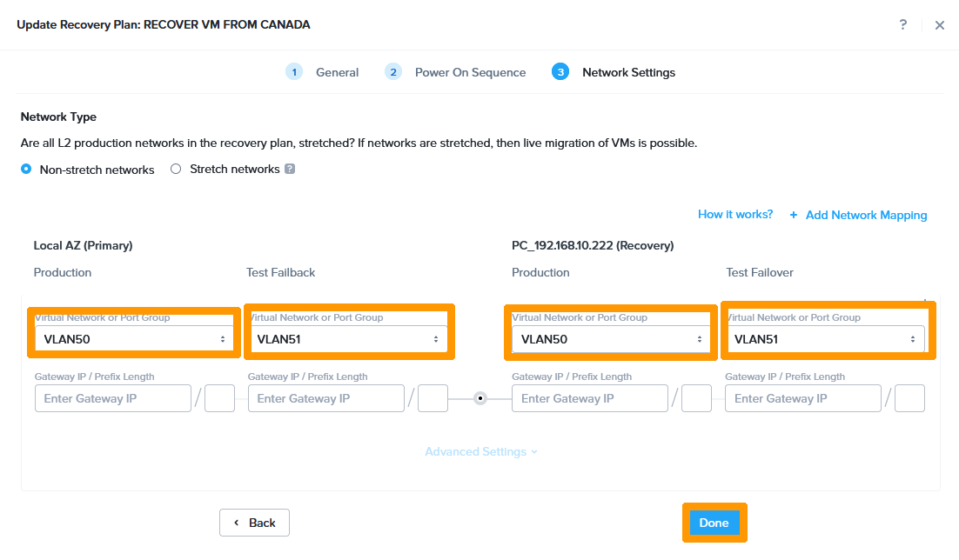Viewport: 959px width, 560px height.
Task: Click the step 2 circle icon
Action: tap(393, 72)
